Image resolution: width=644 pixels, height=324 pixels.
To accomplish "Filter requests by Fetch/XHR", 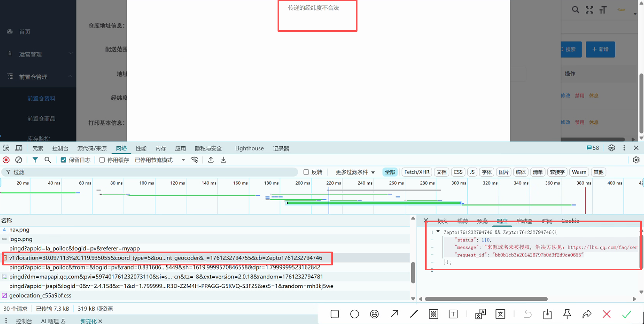I will tap(417, 172).
